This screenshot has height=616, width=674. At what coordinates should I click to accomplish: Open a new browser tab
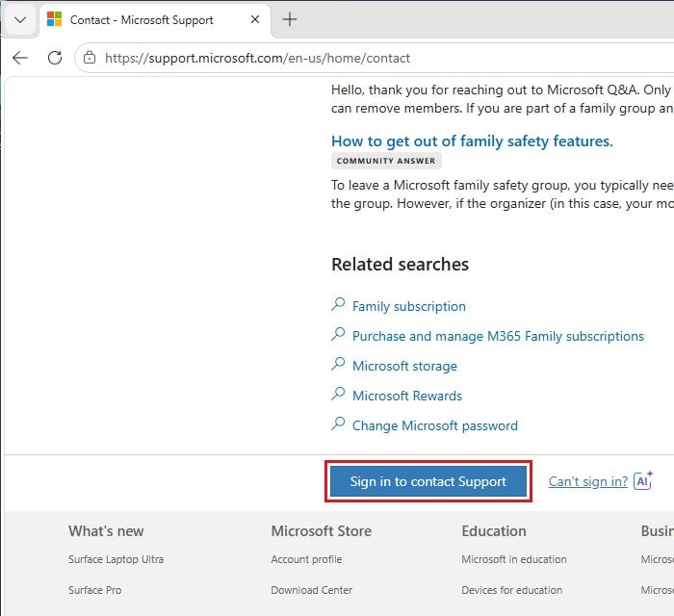(290, 20)
